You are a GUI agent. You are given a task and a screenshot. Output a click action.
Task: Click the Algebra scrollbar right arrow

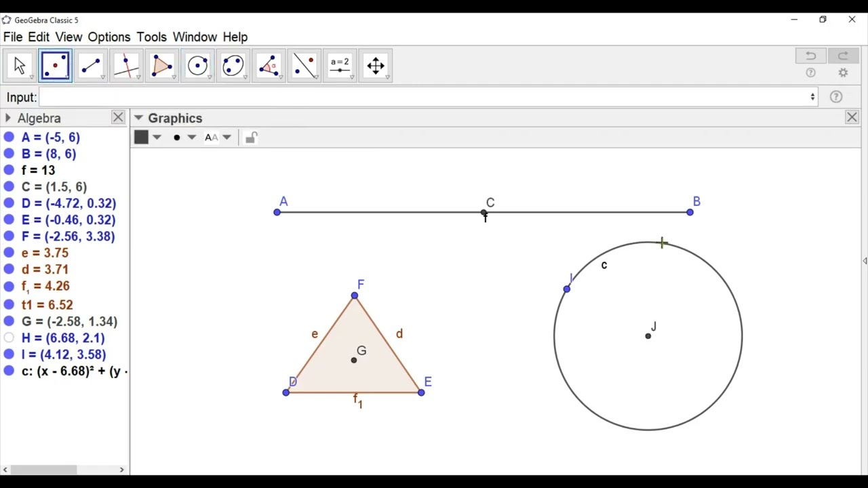tap(122, 470)
